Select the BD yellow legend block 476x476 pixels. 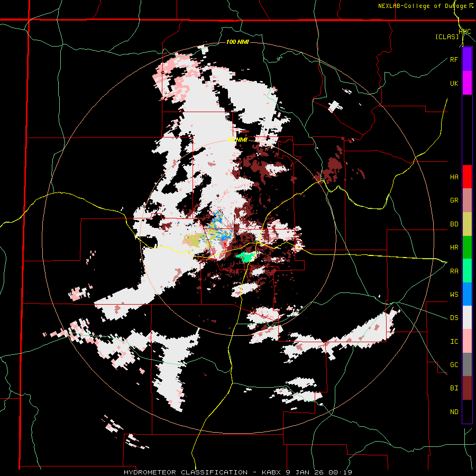(x=467, y=224)
